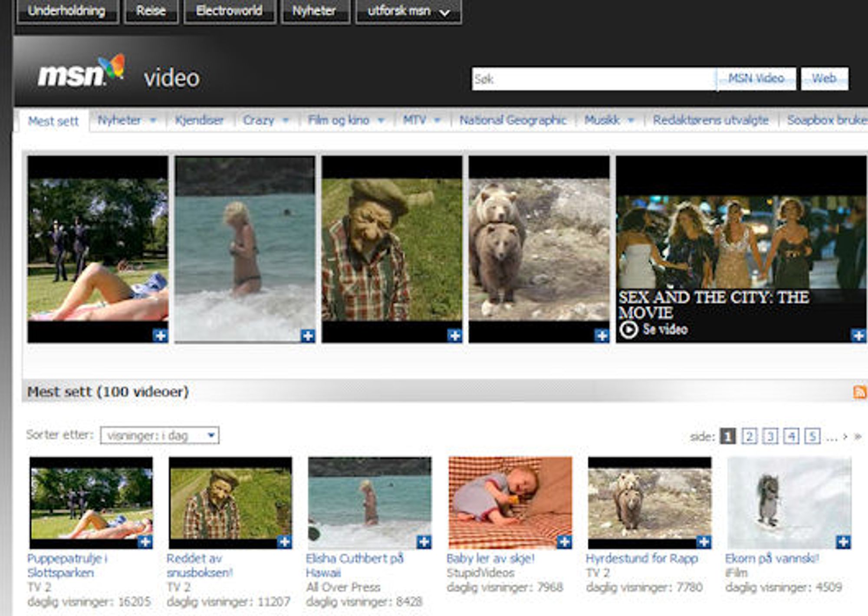Viewport: 868px width, 616px height.
Task: Open the sleeping baby video thumbnail
Action: [x=510, y=503]
